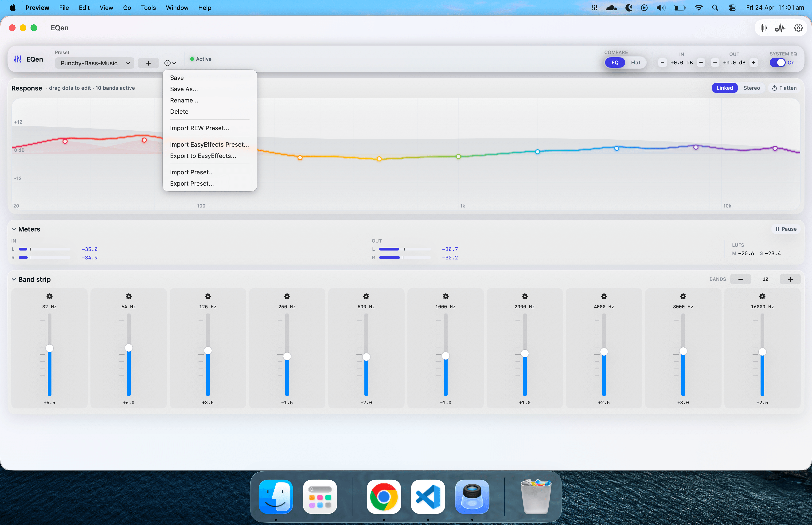
Task: Add a new preset with the plus icon
Action: tap(148, 63)
